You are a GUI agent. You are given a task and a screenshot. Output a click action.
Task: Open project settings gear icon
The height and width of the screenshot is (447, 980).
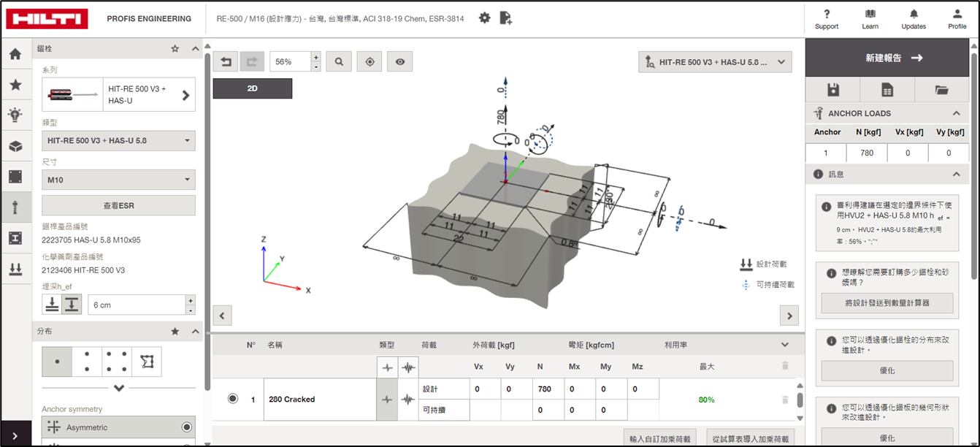[484, 18]
